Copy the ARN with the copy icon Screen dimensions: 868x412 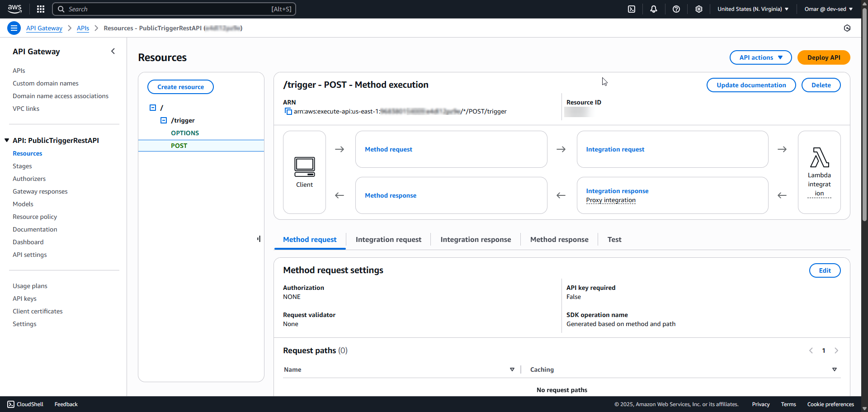pyautogui.click(x=288, y=111)
